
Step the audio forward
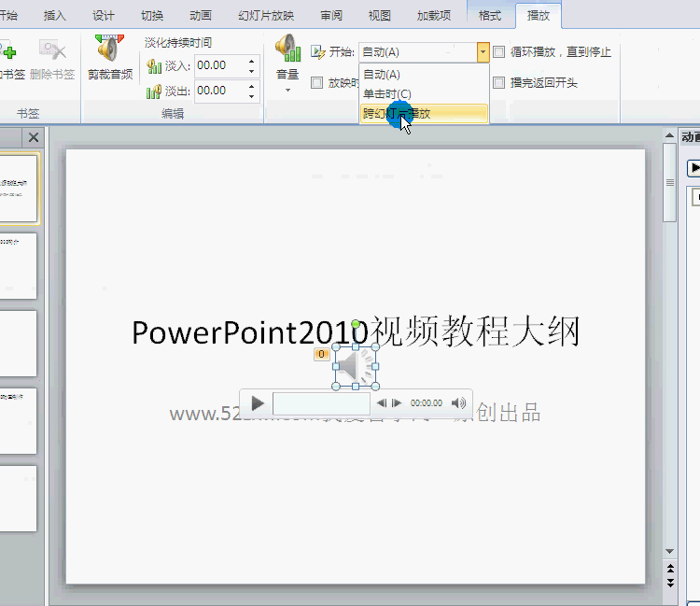click(x=397, y=403)
